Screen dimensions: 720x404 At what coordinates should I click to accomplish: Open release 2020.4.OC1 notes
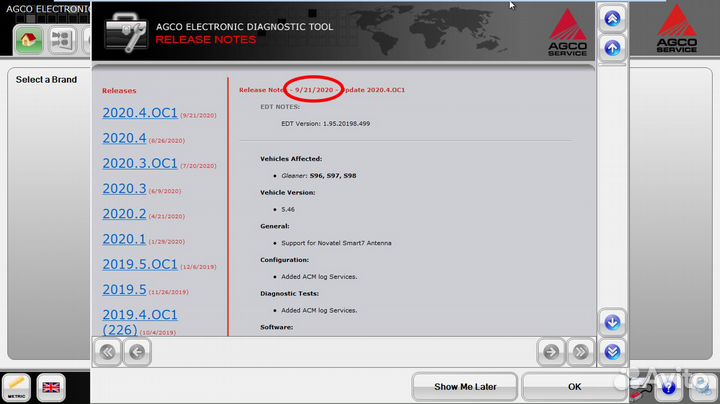point(140,113)
